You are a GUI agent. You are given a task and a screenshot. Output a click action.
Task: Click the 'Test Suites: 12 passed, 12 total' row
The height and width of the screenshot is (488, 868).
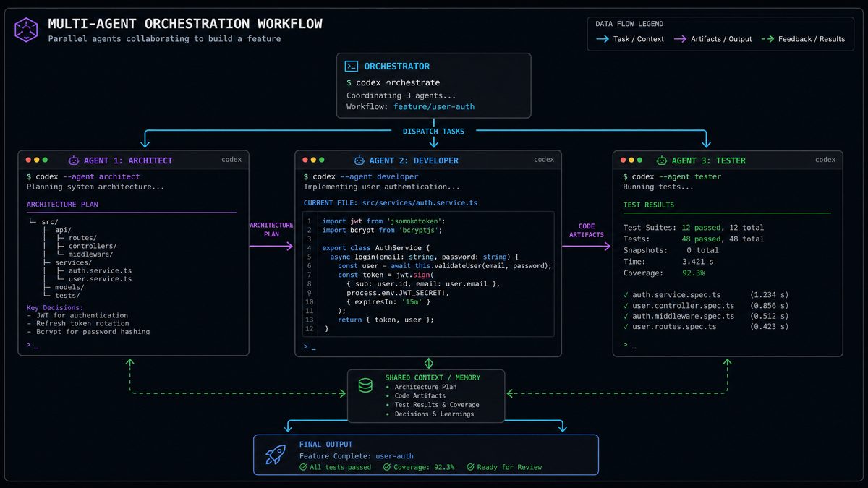pos(693,228)
